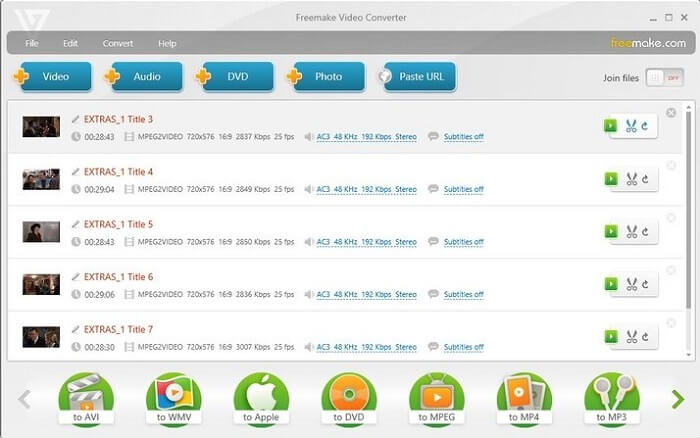Open the Edit menu
Image resolution: width=700 pixels, height=438 pixels.
pos(70,43)
